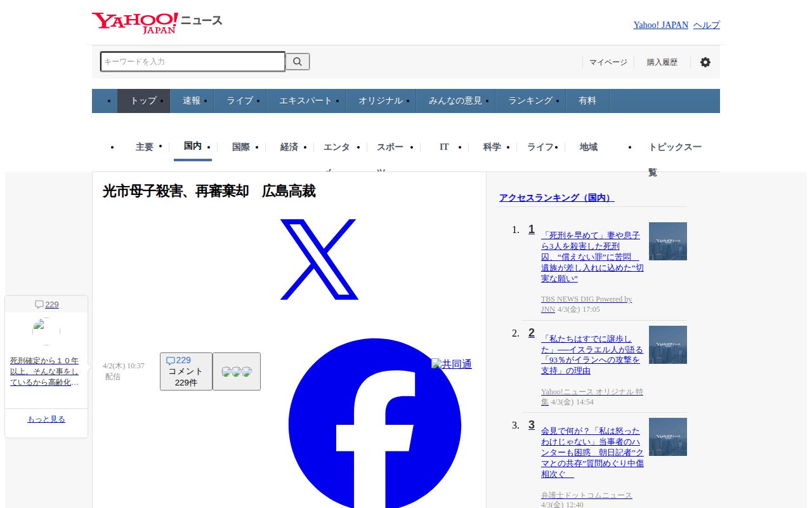The width and height of the screenshot is (812, 508).
Task: Switch to the IT category
Action: coord(444,147)
